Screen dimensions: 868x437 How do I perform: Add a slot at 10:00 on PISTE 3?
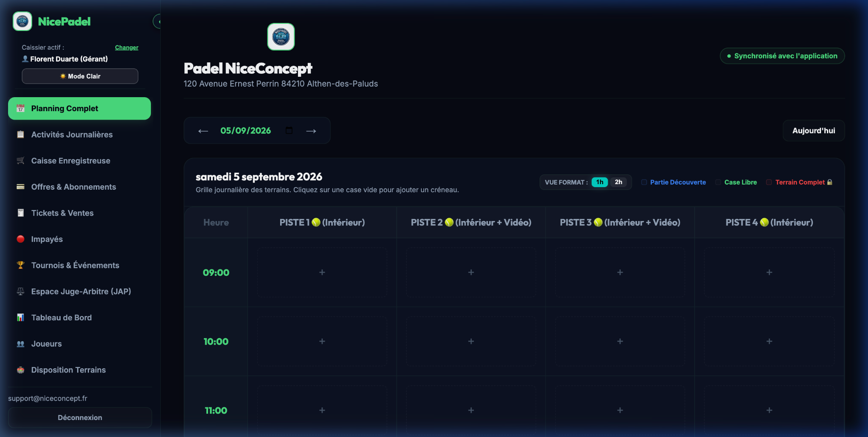[x=620, y=342]
